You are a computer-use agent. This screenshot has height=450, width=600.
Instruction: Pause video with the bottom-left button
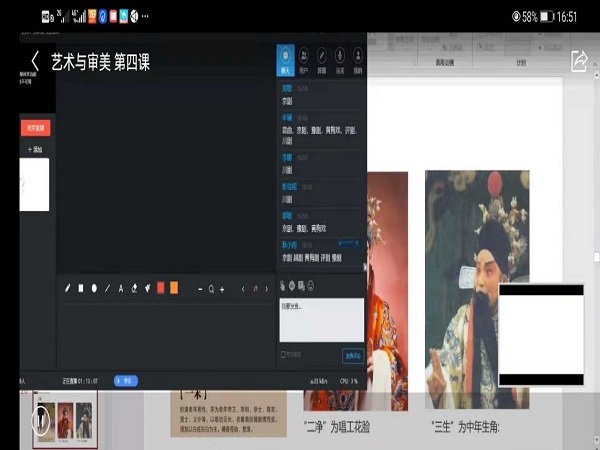(39, 420)
